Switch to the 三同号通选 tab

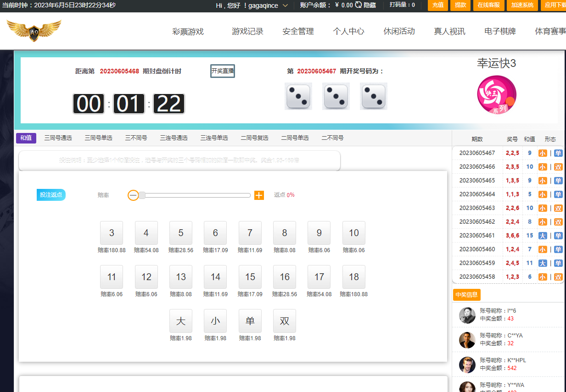pos(58,138)
